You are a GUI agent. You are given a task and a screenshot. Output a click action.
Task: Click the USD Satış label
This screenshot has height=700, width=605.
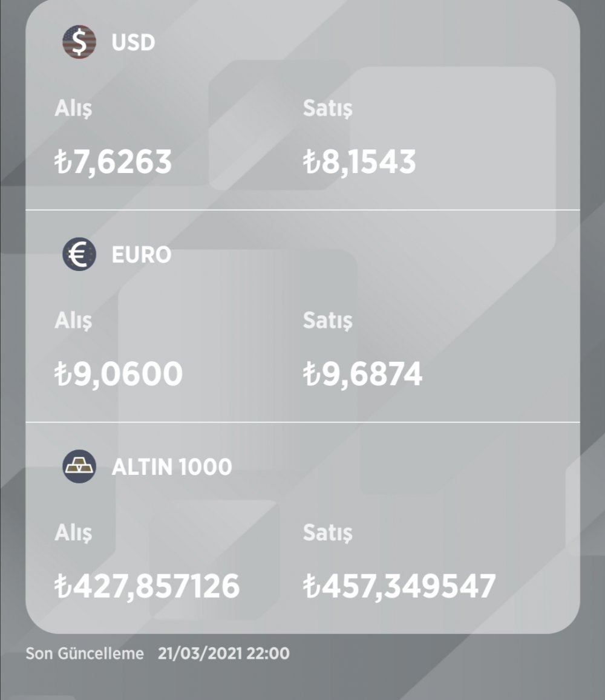(327, 109)
